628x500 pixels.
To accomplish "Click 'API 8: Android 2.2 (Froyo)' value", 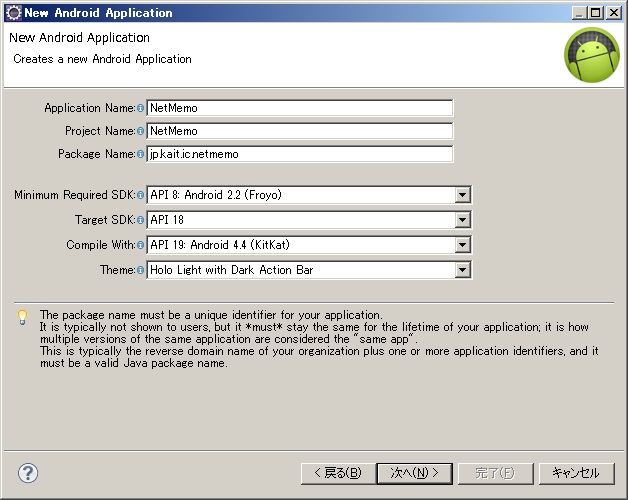I will click(x=216, y=195).
